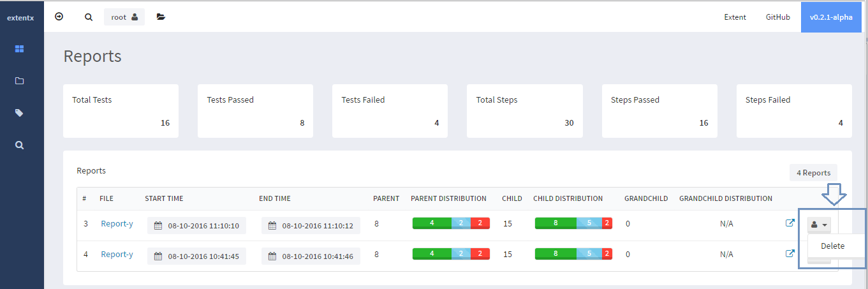Click the start time field 08-10-2016 10:41:45
Viewport: 868px width, 289px height.
(x=196, y=256)
